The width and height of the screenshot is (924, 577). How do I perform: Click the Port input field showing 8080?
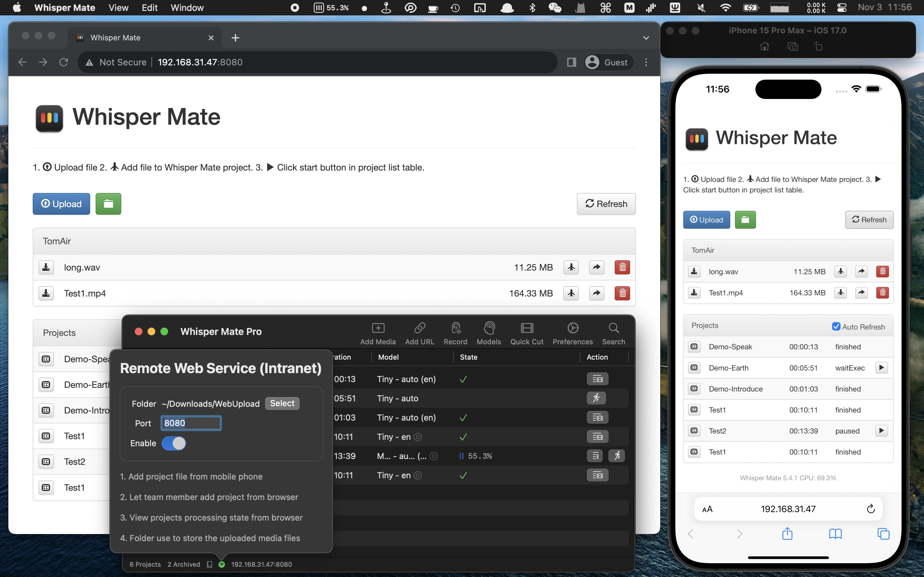(191, 423)
